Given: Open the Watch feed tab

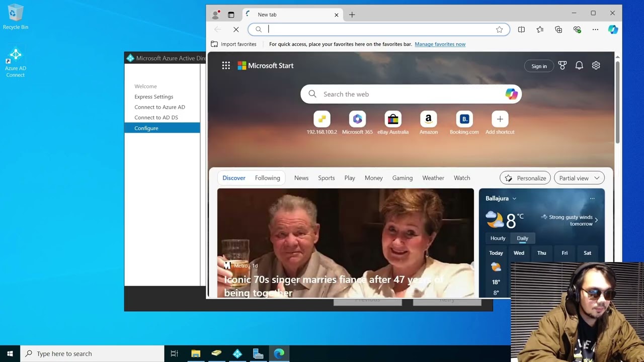Looking at the screenshot, I should 462,178.
